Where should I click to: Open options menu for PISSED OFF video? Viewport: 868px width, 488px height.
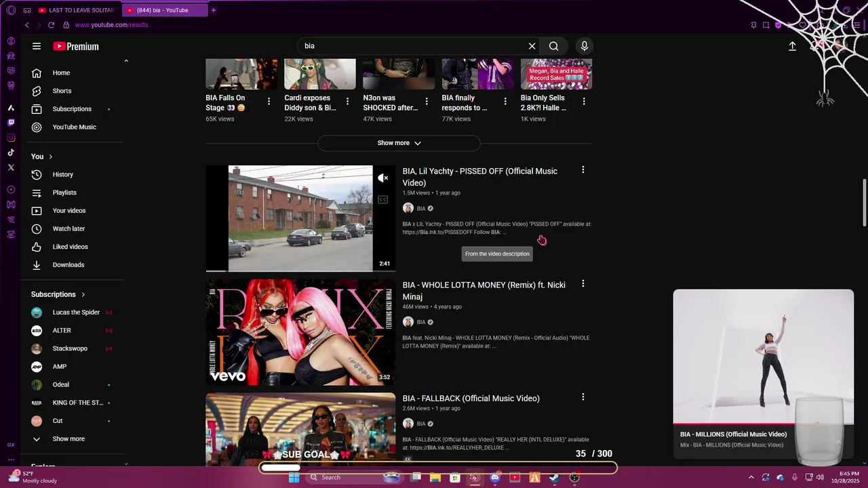click(583, 170)
